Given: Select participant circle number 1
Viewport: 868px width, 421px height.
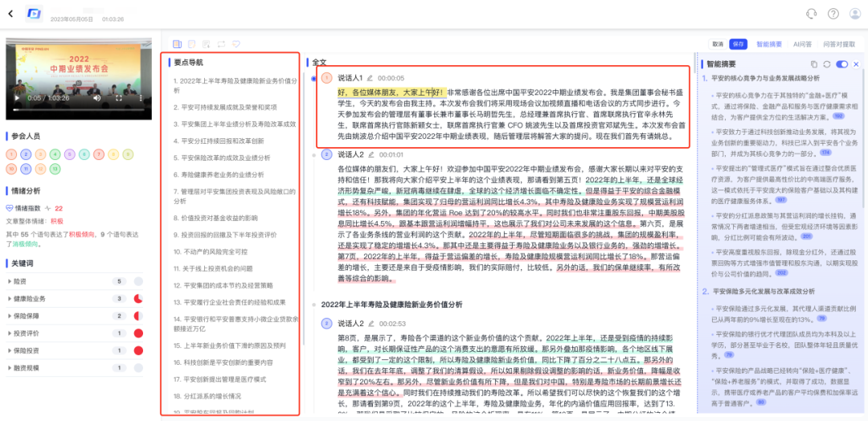Looking at the screenshot, I should coord(11,154).
